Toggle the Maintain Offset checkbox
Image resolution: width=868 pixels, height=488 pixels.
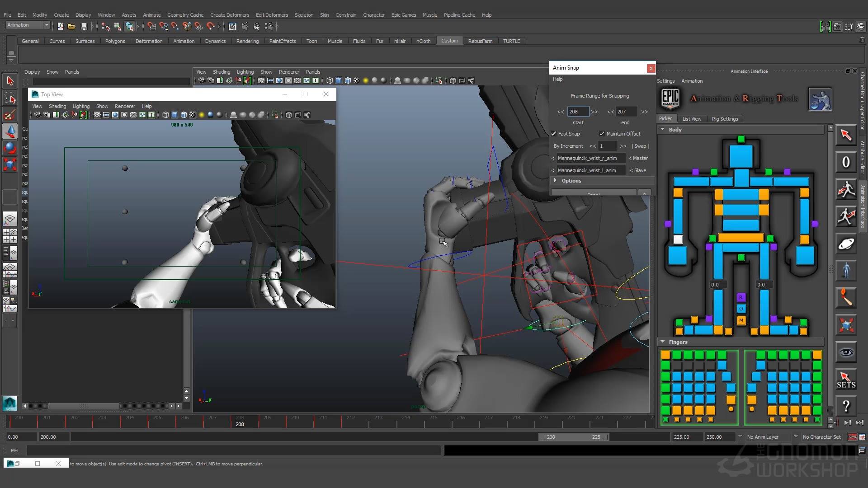point(602,134)
